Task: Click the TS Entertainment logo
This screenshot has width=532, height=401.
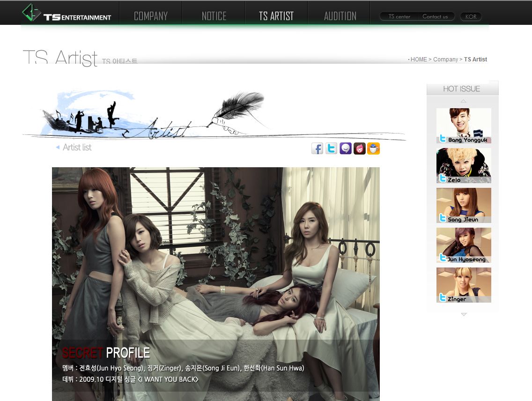Action: pos(67,13)
